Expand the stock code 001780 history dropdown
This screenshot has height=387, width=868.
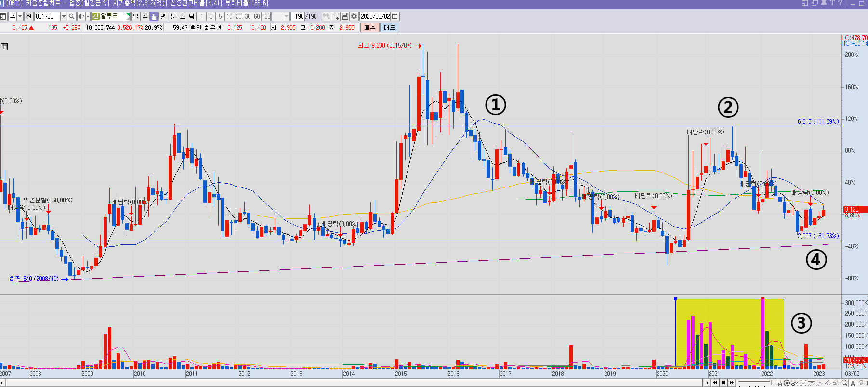click(x=64, y=16)
